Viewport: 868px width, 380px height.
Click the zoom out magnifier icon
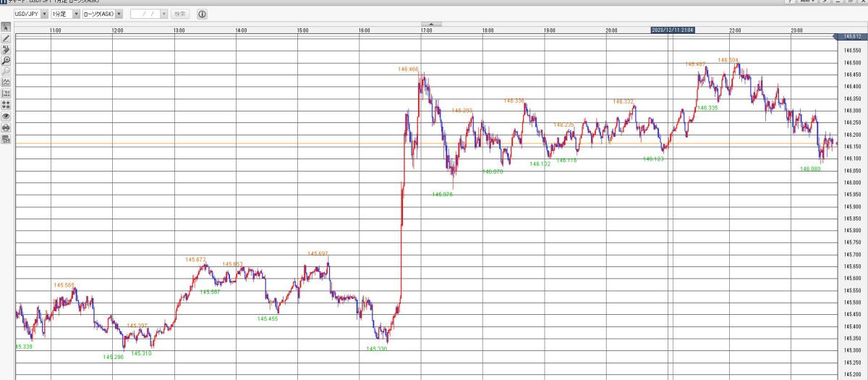coord(6,72)
